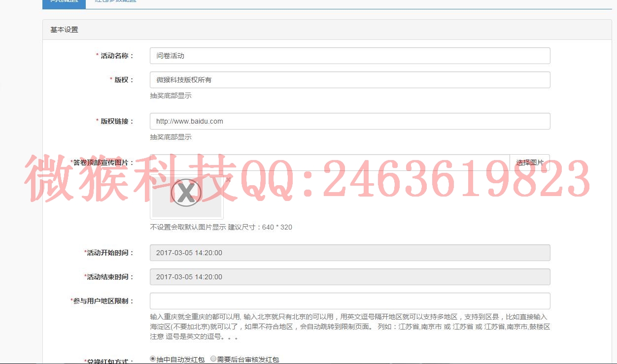Click the 选择图片 button

(530, 163)
